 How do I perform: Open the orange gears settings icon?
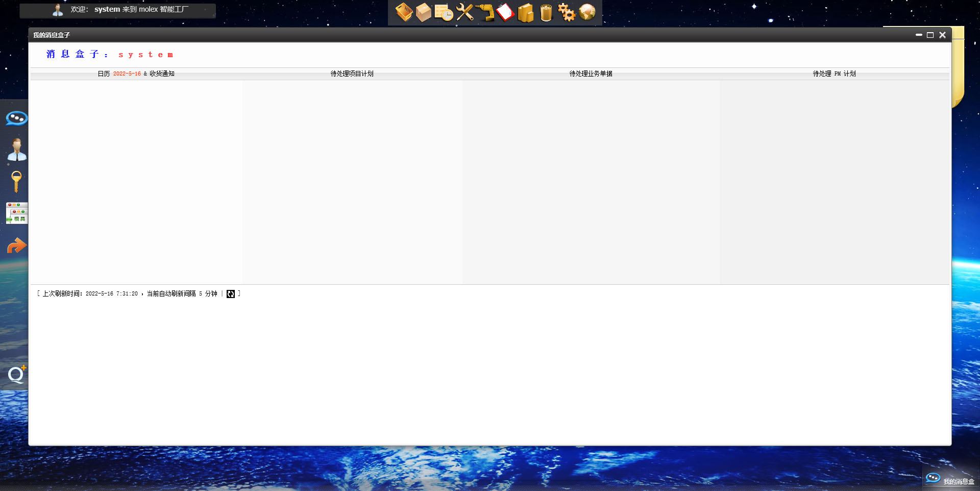(567, 12)
